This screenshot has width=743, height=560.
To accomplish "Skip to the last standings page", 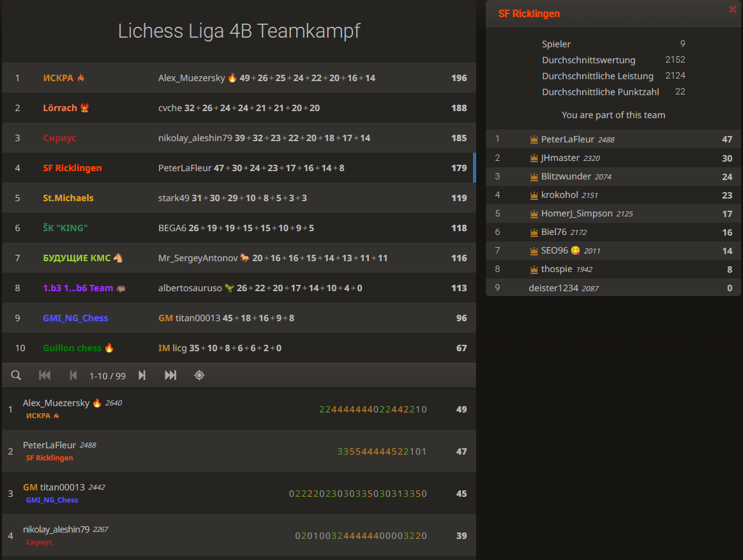I will point(170,375).
